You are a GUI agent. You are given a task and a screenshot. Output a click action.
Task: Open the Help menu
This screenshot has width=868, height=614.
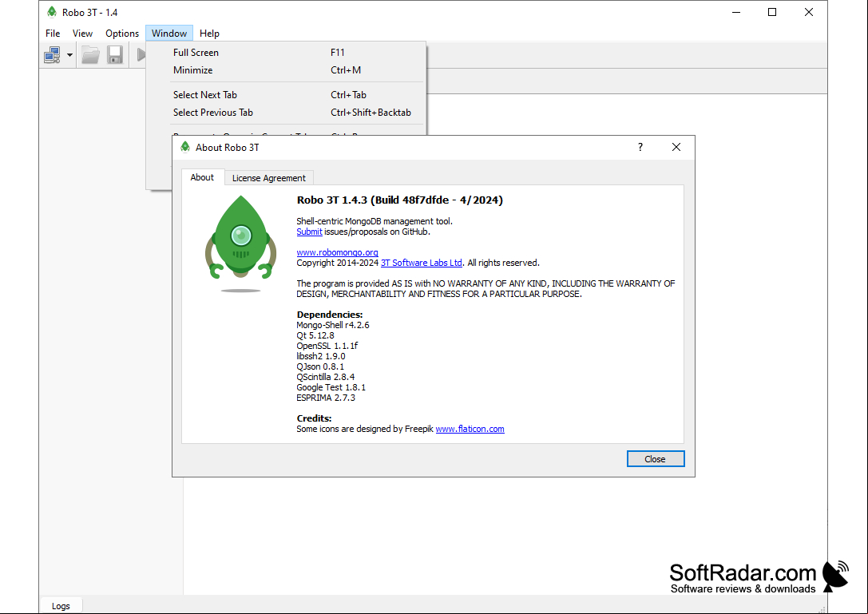coord(209,34)
